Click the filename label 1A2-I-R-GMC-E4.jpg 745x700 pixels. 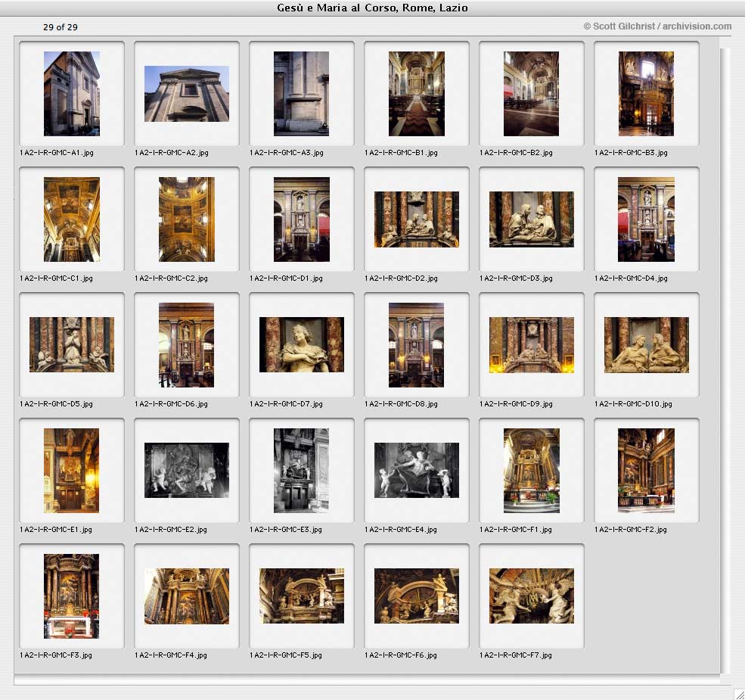click(x=401, y=529)
